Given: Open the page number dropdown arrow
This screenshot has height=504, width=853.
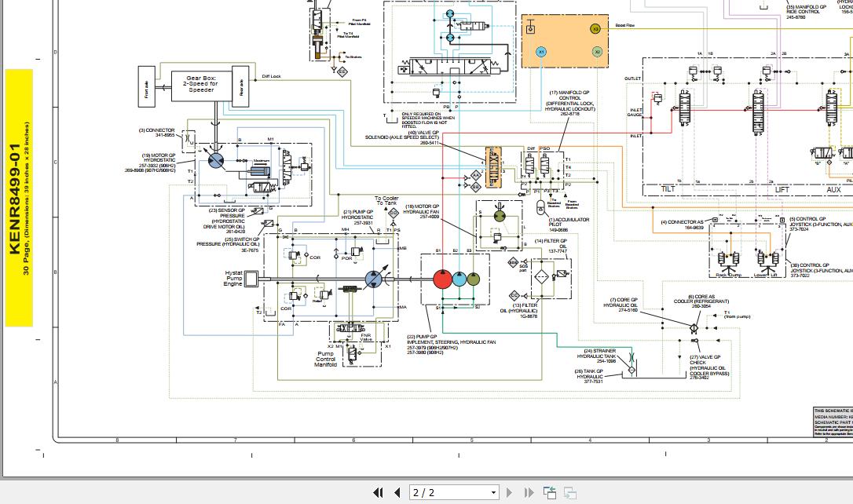Looking at the screenshot, I should 493,492.
